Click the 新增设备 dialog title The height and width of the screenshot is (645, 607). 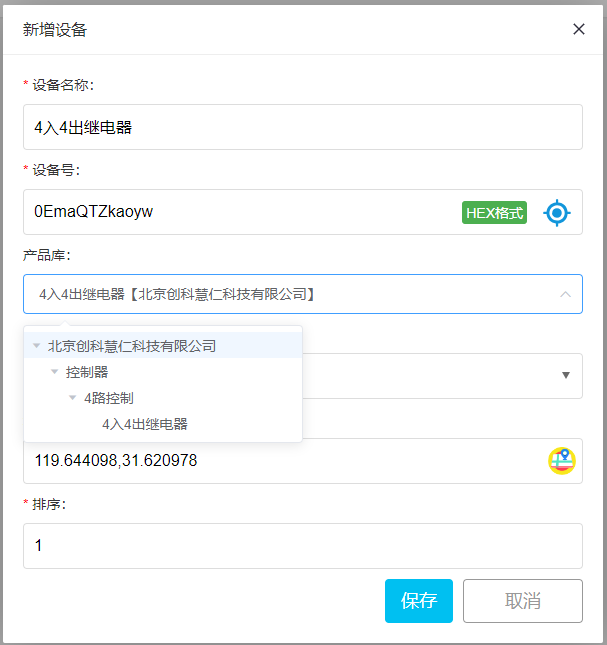tap(55, 30)
